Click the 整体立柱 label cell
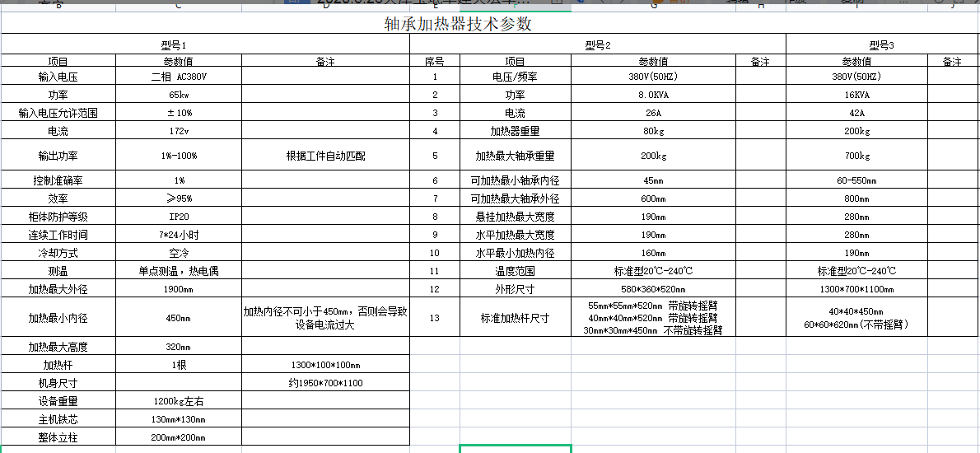Screen dimensions: 980x453 coord(58,437)
